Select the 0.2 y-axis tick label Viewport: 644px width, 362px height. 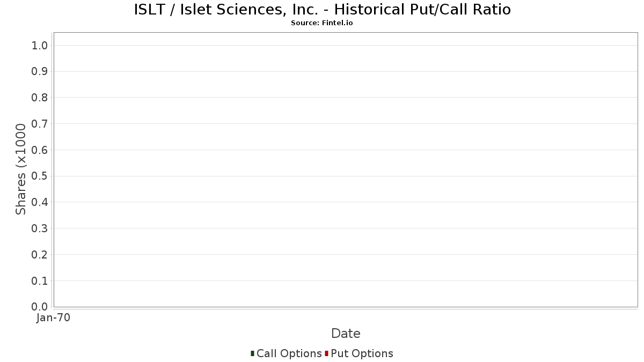point(40,255)
